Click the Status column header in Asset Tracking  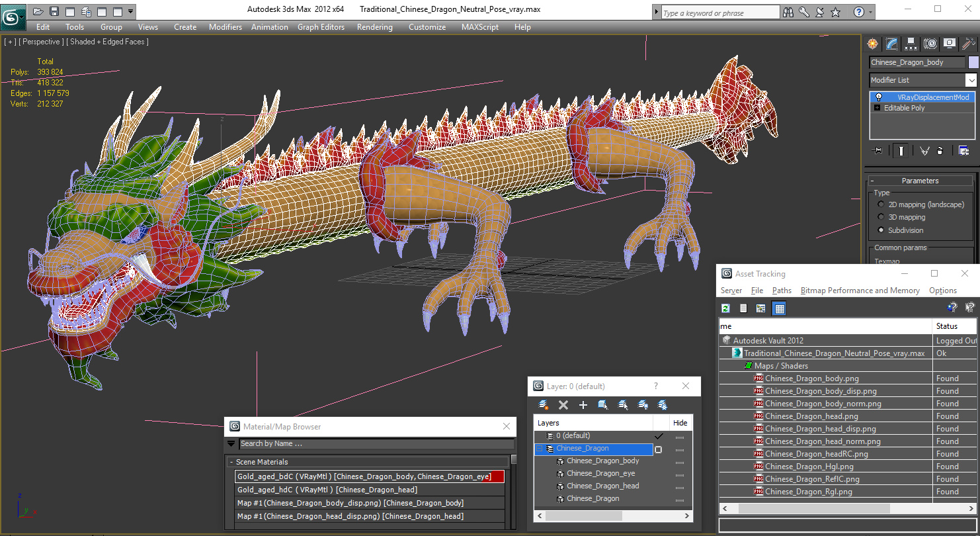(954, 326)
